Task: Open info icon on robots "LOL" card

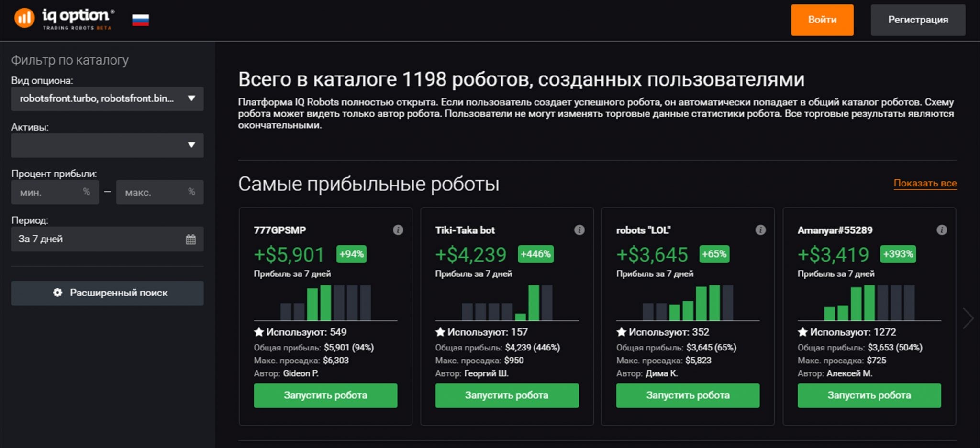Action: tap(760, 230)
